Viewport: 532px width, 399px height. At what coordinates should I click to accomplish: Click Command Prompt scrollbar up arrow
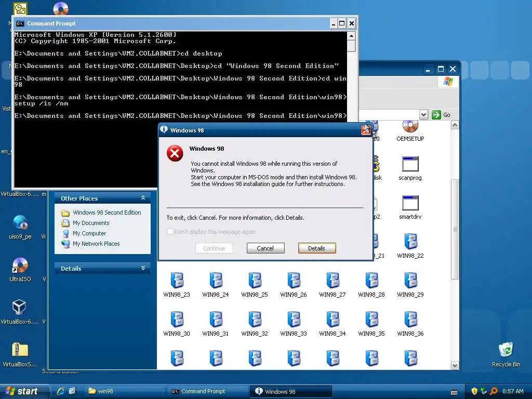pyautogui.click(x=352, y=36)
